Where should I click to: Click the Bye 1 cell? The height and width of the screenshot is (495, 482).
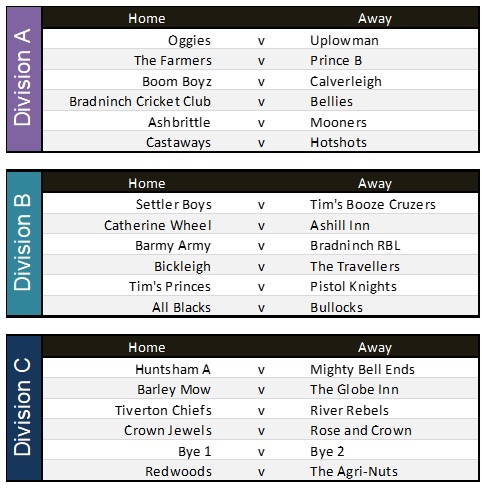pos(195,452)
